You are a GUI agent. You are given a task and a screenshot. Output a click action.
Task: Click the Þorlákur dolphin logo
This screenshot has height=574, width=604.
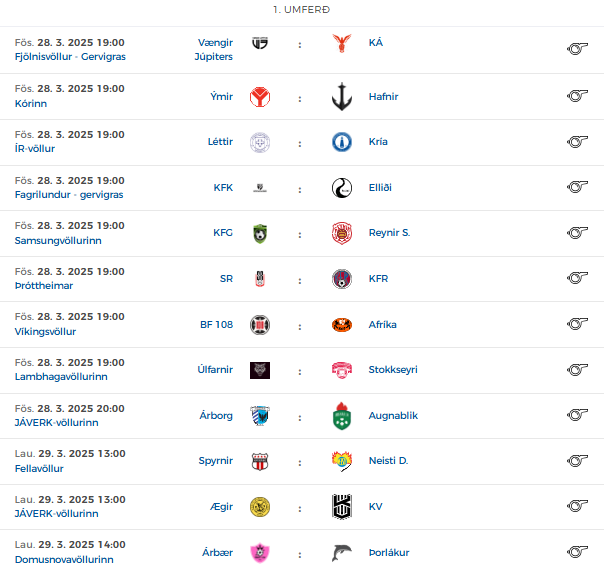click(x=342, y=553)
